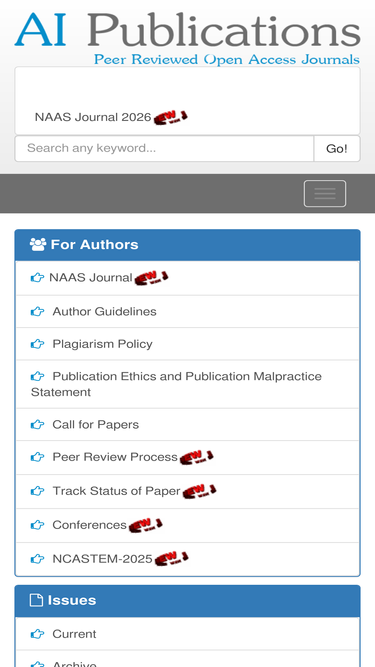This screenshot has width=375, height=667.
Task: Open NAAS Journal in For Authors list
Action: [91, 277]
